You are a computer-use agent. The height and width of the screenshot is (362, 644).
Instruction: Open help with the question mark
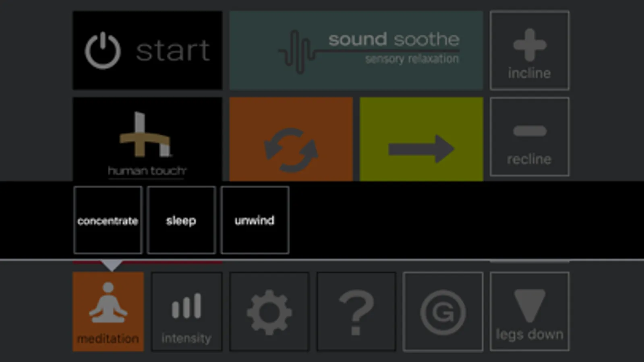point(356,312)
